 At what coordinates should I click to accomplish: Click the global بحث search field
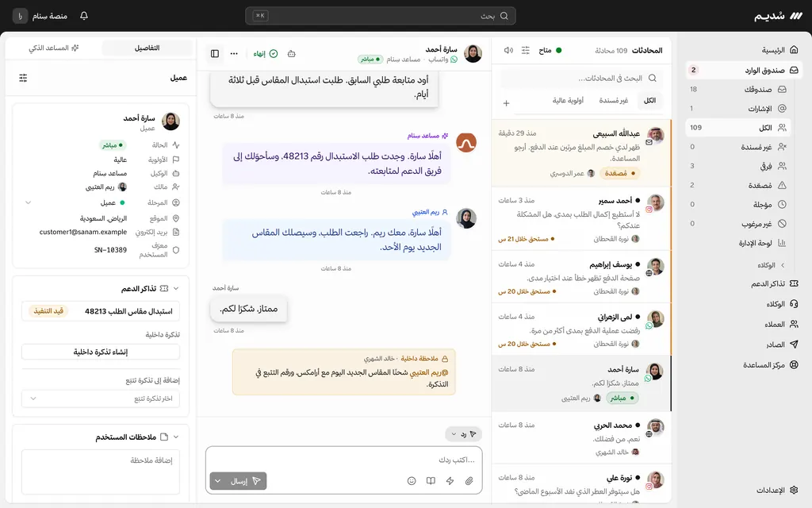coord(380,16)
